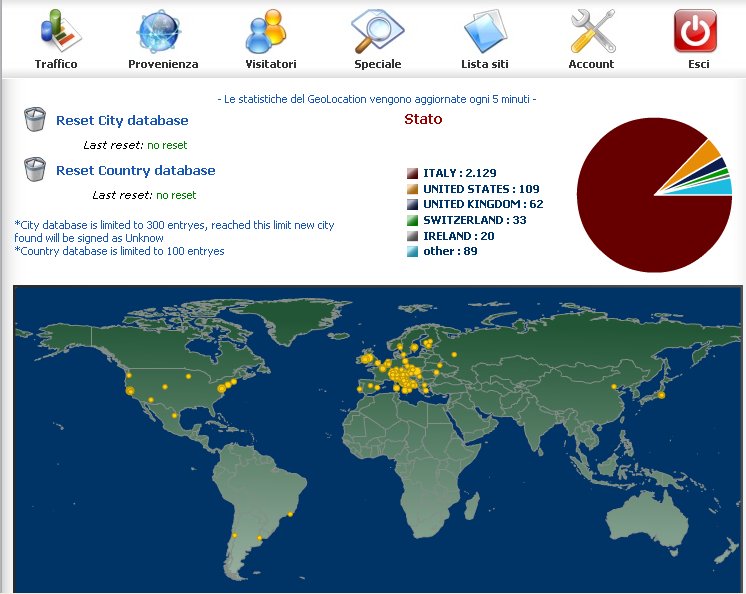Click the 'UNITED STATES : 109' legend text
The width and height of the screenshot is (746, 594).
pos(481,189)
